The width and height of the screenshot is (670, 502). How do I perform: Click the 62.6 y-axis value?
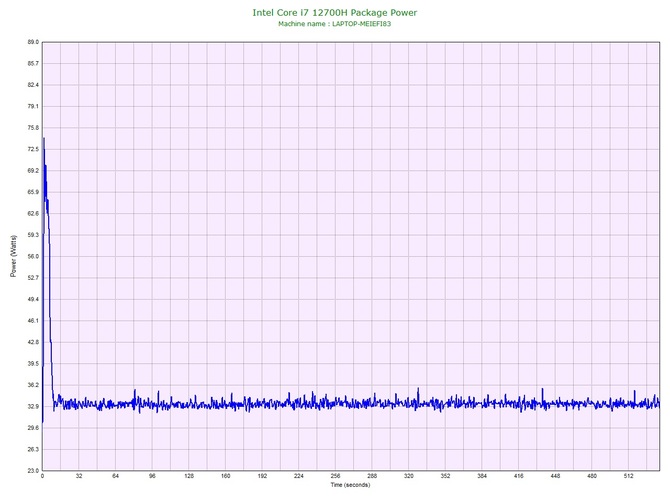(33, 214)
